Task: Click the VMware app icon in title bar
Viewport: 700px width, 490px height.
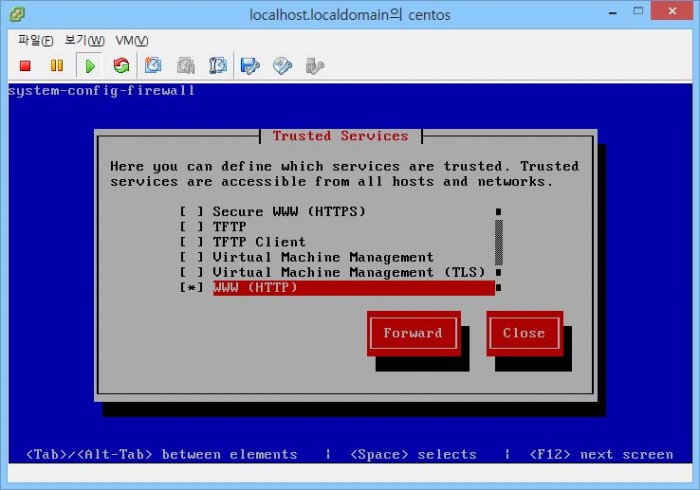Action: coord(17,14)
